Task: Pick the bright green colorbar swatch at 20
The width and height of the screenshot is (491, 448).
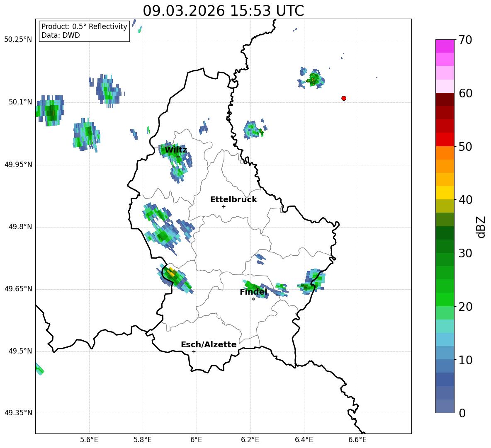Action: (445, 299)
